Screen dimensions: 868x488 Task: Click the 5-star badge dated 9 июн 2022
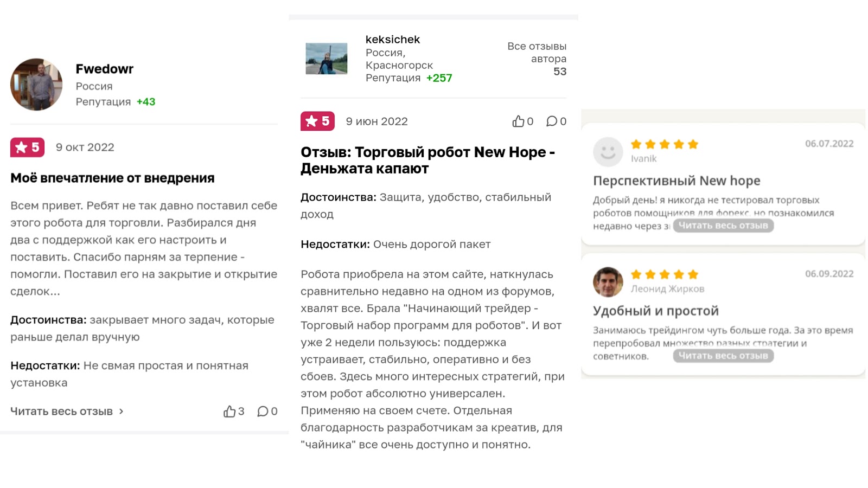[x=317, y=121]
